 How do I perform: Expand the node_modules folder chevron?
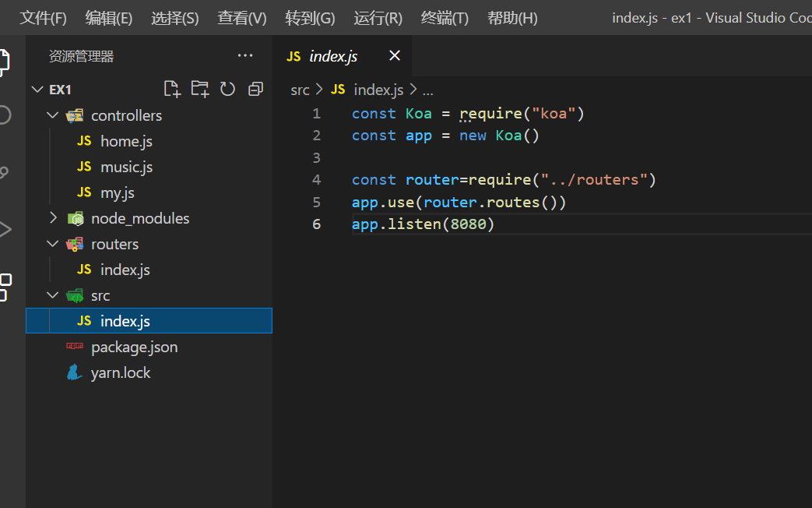(52, 217)
